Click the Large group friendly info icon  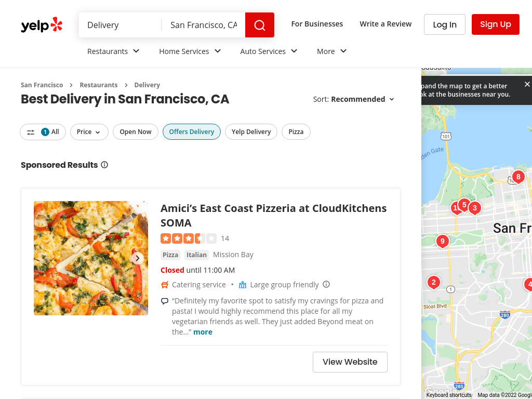point(326,284)
